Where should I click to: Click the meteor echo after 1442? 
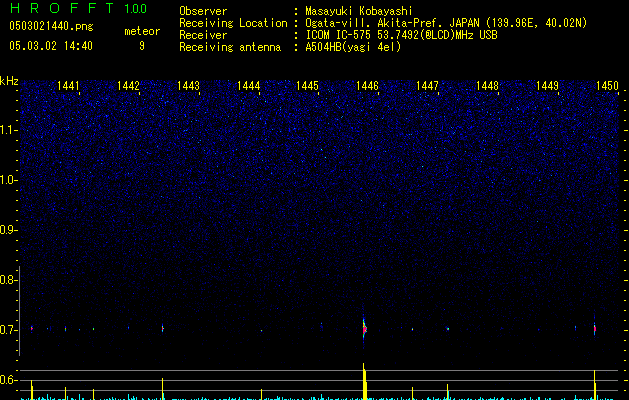click(x=162, y=328)
